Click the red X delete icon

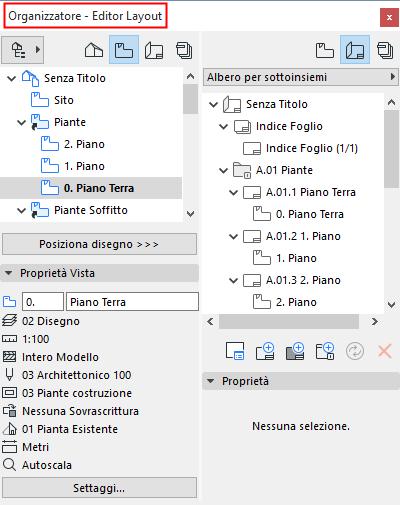pyautogui.click(x=385, y=351)
